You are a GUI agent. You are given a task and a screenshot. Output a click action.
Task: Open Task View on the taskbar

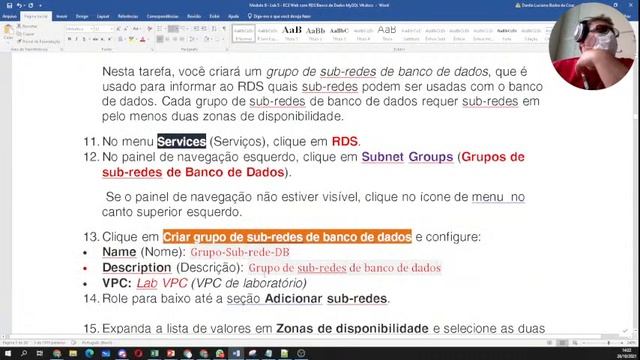click(40, 353)
